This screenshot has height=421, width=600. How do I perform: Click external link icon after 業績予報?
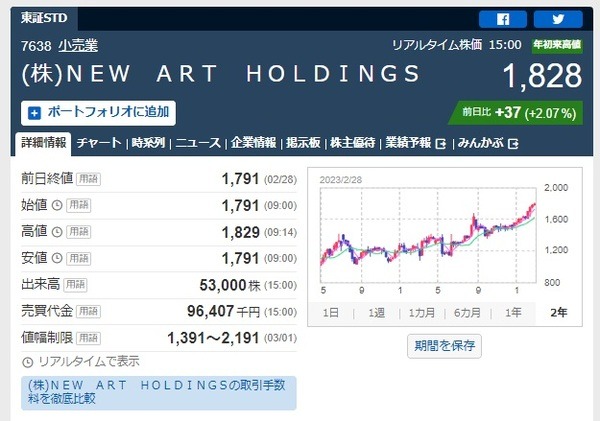pos(440,144)
